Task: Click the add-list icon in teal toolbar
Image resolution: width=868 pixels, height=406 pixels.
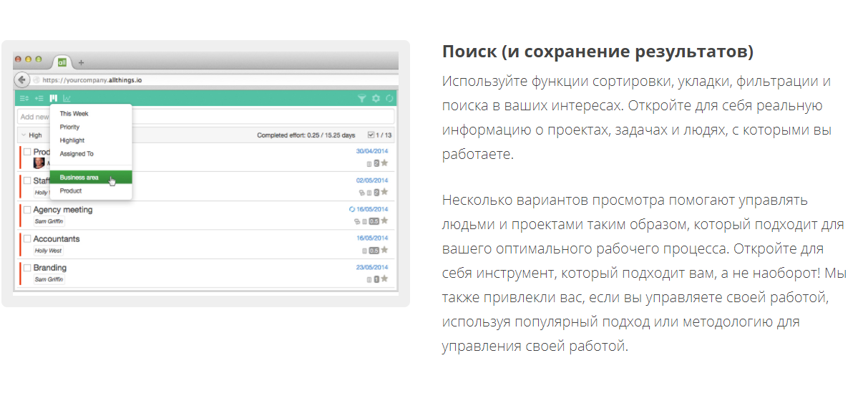Action: coord(39,98)
